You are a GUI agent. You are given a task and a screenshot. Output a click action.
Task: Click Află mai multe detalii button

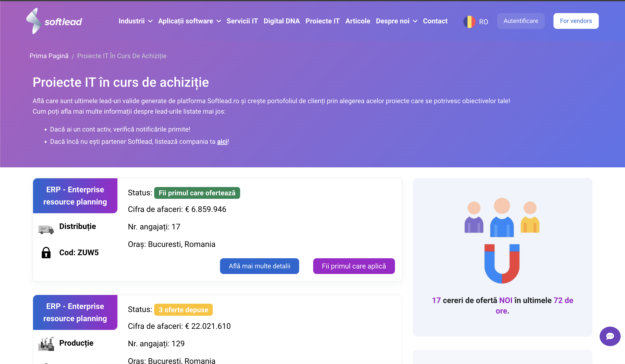[259, 266]
